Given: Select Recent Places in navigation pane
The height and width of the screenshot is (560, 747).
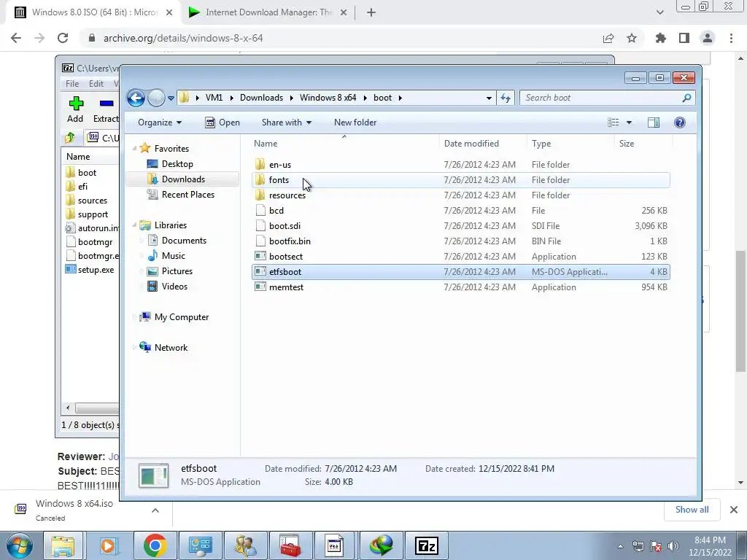Looking at the screenshot, I should [187, 194].
